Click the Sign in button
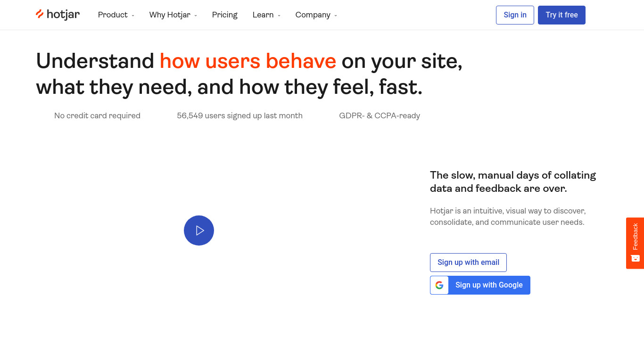 click(515, 15)
